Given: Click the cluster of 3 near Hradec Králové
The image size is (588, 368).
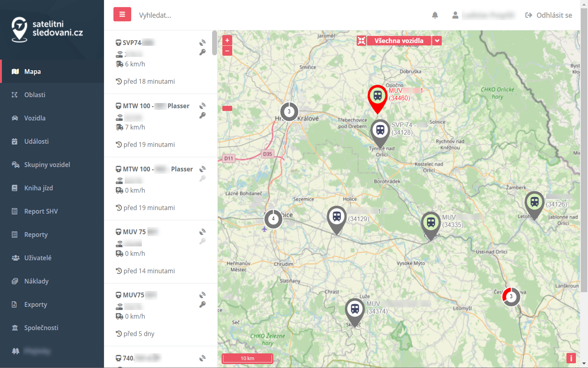Looking at the screenshot, I should click(x=289, y=112).
